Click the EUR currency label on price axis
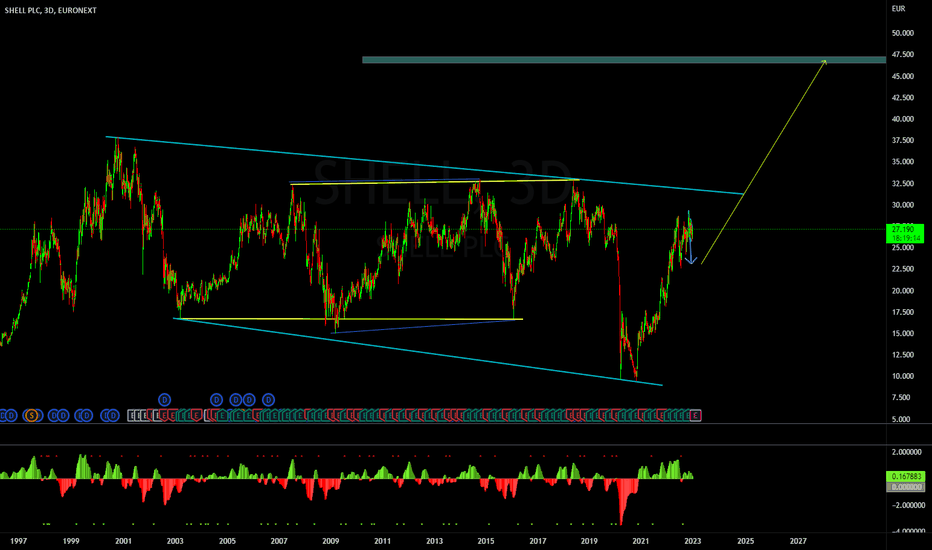 click(898, 8)
